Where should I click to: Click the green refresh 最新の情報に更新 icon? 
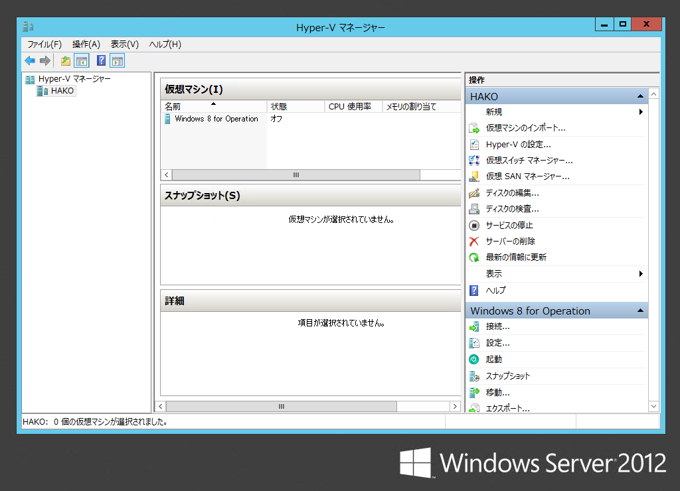pyautogui.click(x=474, y=258)
